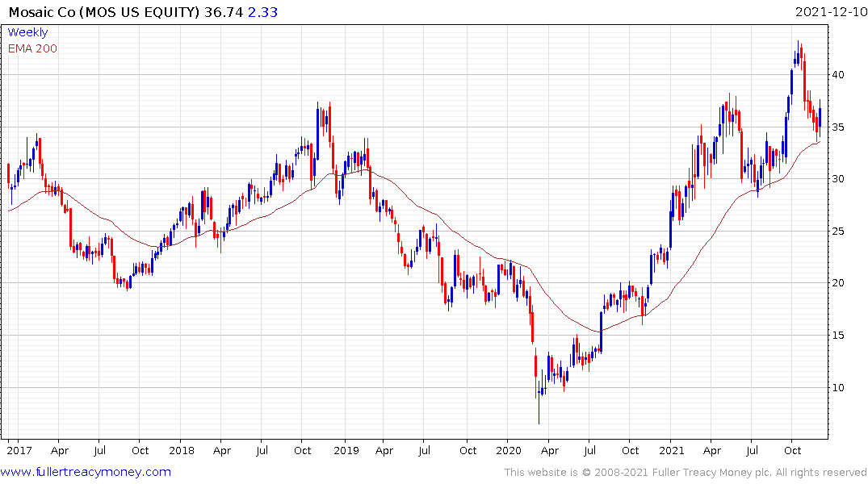Click the copyright notice text
Viewport: 868px width, 484px height.
[686, 473]
